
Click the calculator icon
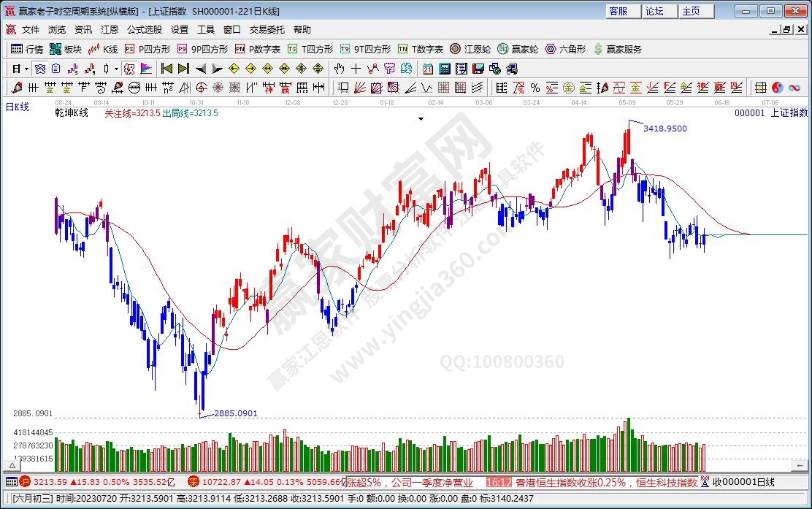(x=444, y=69)
